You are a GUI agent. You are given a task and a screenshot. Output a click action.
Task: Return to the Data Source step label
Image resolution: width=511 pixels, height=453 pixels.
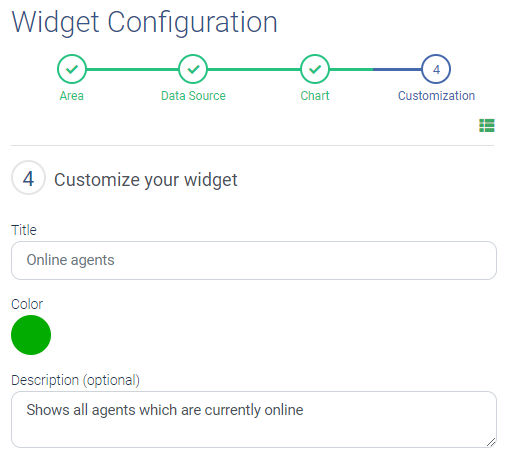[193, 96]
